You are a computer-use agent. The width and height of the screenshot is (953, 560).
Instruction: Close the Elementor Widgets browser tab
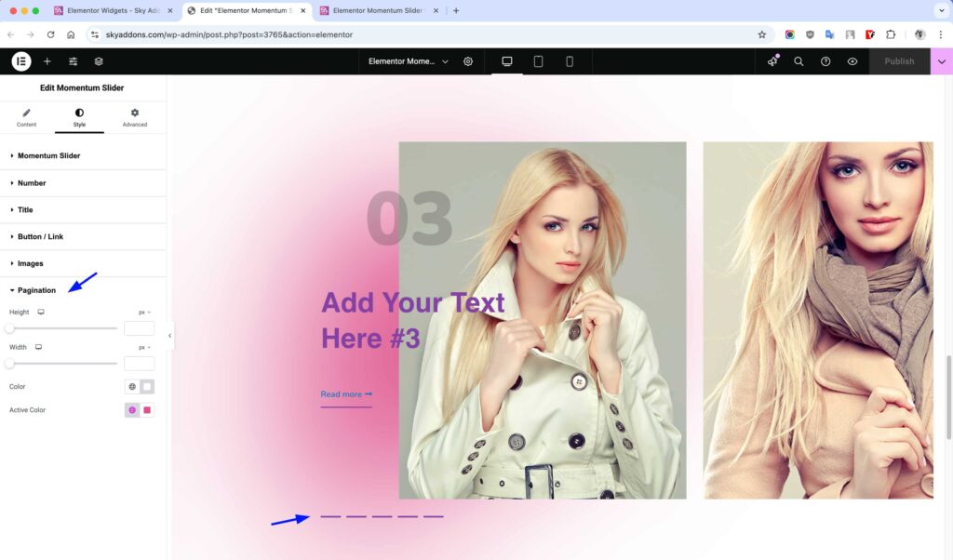point(170,10)
